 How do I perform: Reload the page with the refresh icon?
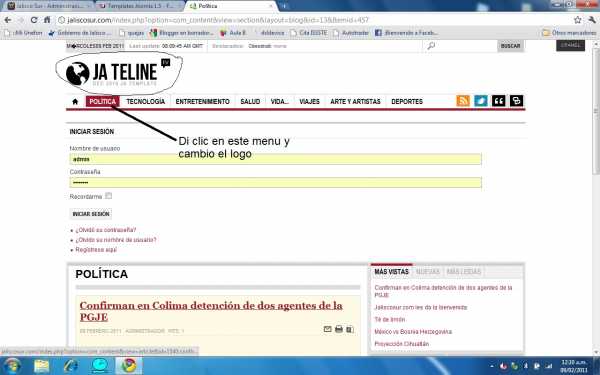coord(34,20)
